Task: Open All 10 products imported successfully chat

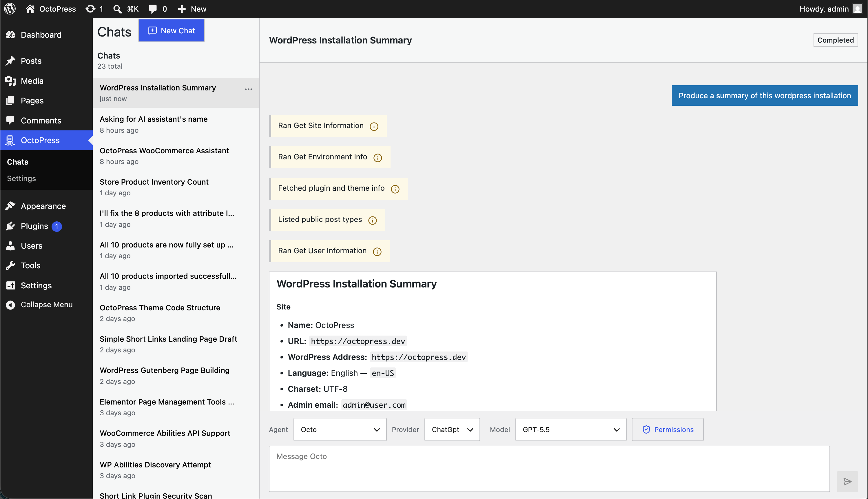Action: coord(176,281)
